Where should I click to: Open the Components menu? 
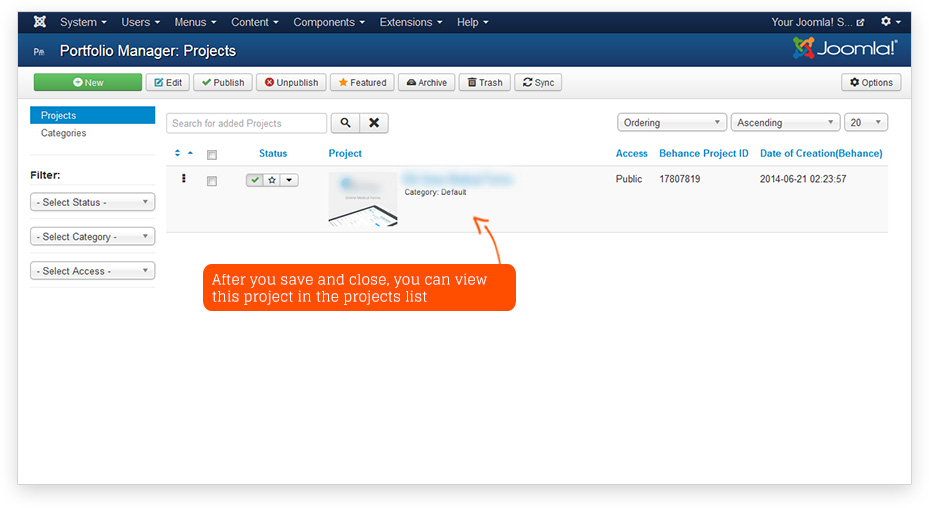329,22
